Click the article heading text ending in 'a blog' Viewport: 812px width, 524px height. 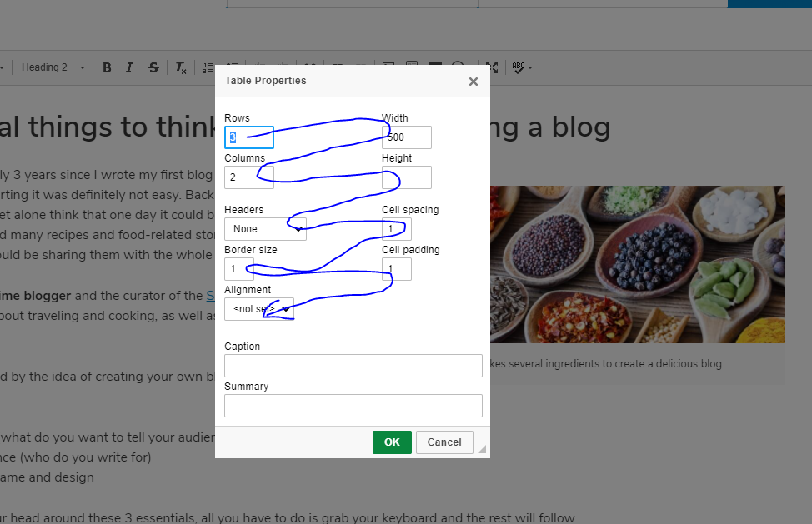pyautogui.click(x=550, y=127)
